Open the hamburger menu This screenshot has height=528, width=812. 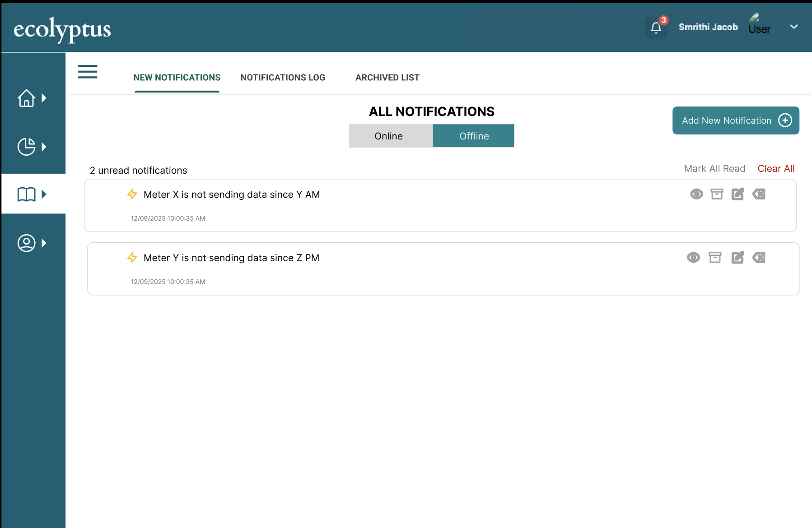(x=87, y=72)
